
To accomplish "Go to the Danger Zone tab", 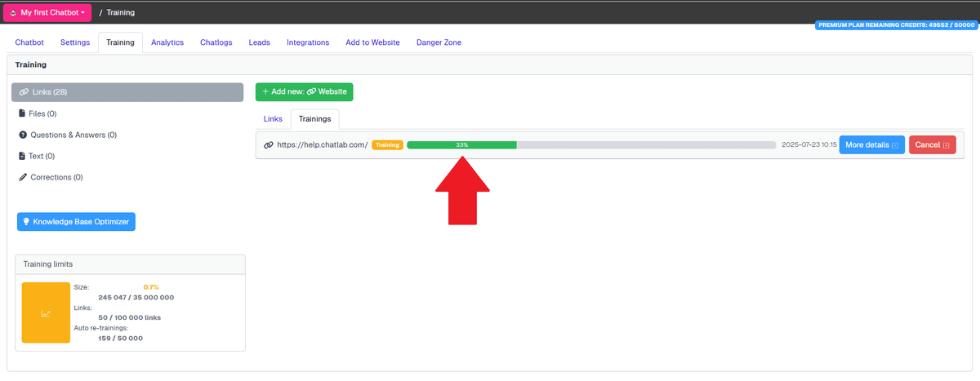I will [x=439, y=42].
